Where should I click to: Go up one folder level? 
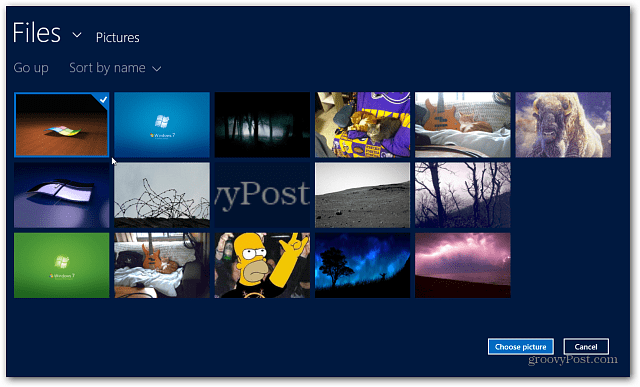point(31,68)
